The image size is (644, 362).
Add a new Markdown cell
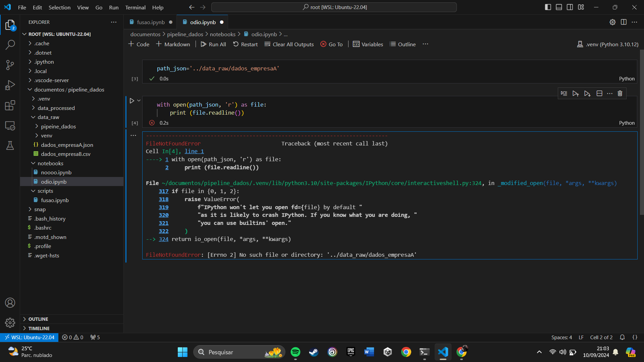[173, 44]
